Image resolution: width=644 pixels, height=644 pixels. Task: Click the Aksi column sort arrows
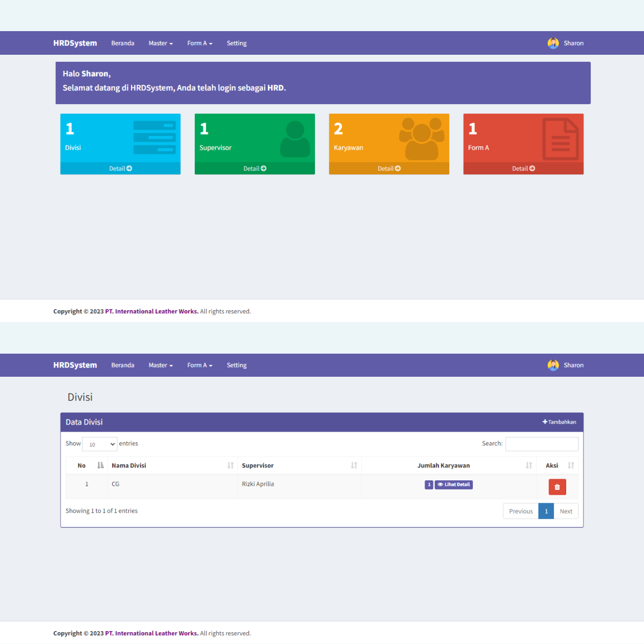click(571, 465)
